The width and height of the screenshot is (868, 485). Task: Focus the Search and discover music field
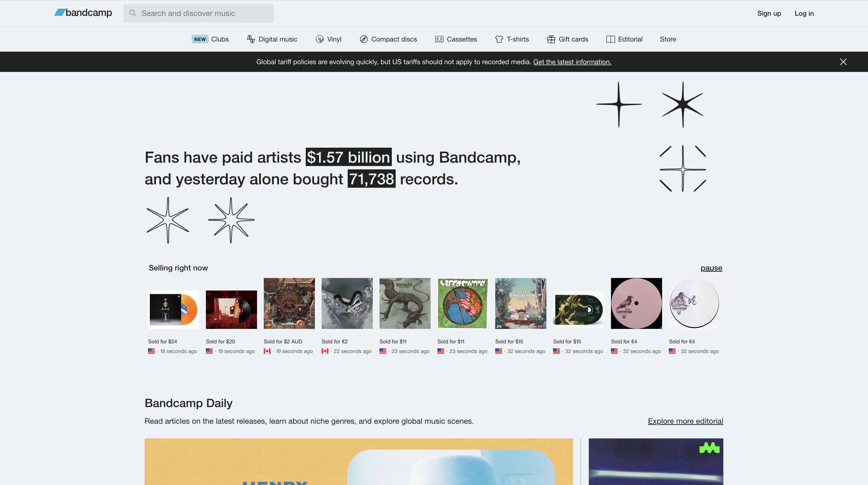click(x=198, y=13)
